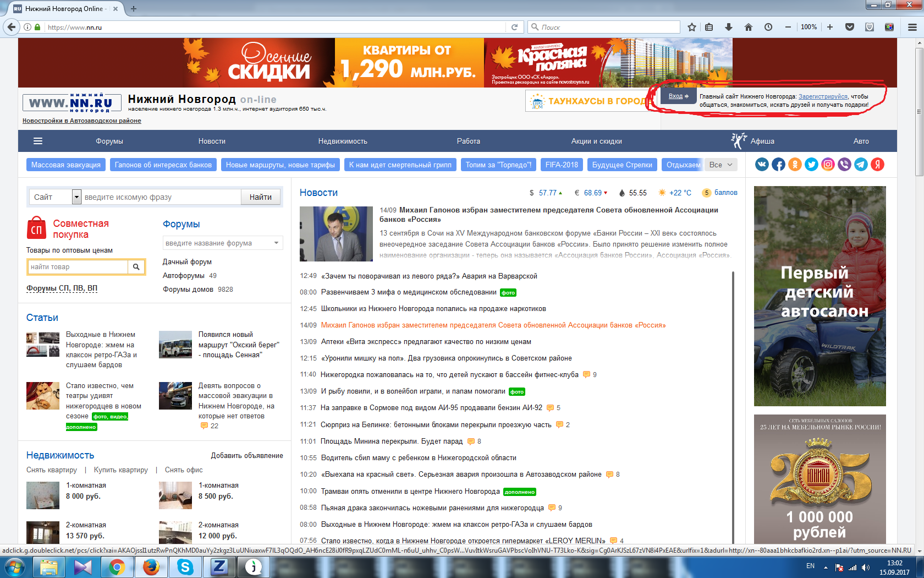
Task: Open the WWW.NN.RU site logo
Action: 72,103
